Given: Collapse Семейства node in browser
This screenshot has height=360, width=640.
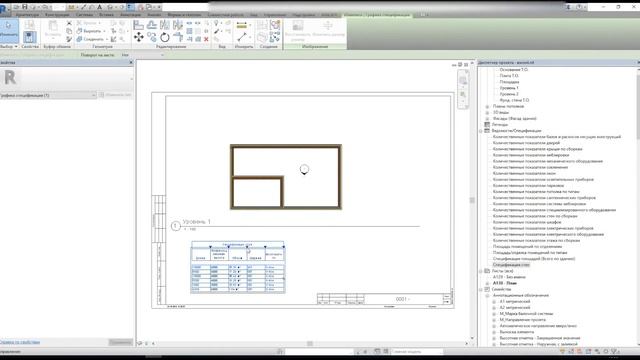Looking at the screenshot, I should click(481, 289).
